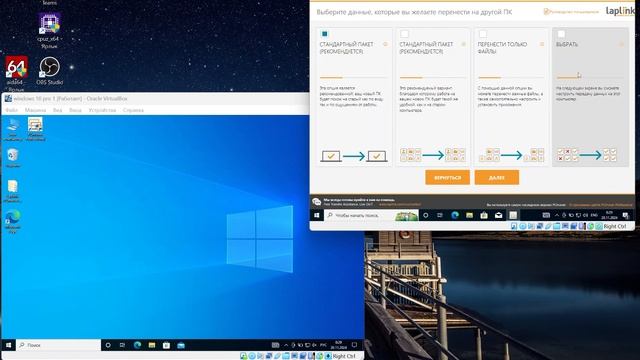
Task: Open the Справка menu in VirtualBox
Action: [133, 110]
